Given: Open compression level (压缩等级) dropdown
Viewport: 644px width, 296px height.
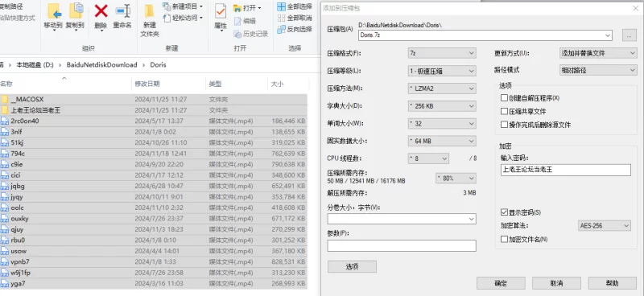Looking at the screenshot, I should 442,71.
